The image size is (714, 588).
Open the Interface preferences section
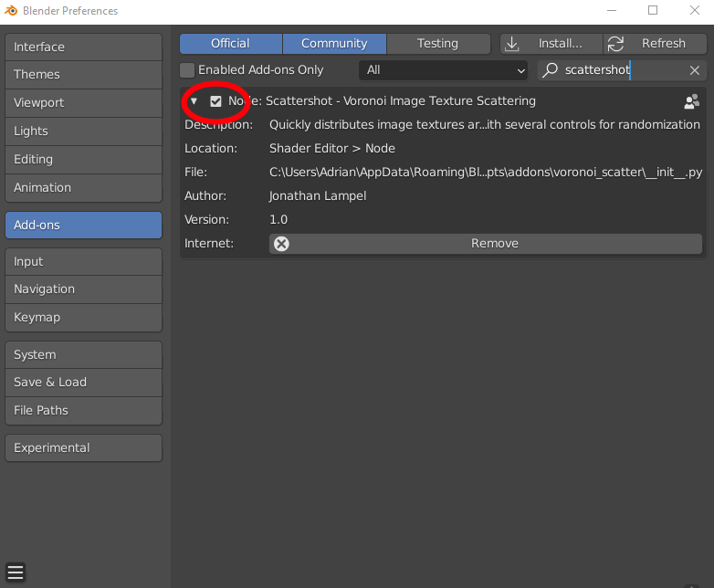pyautogui.click(x=83, y=47)
